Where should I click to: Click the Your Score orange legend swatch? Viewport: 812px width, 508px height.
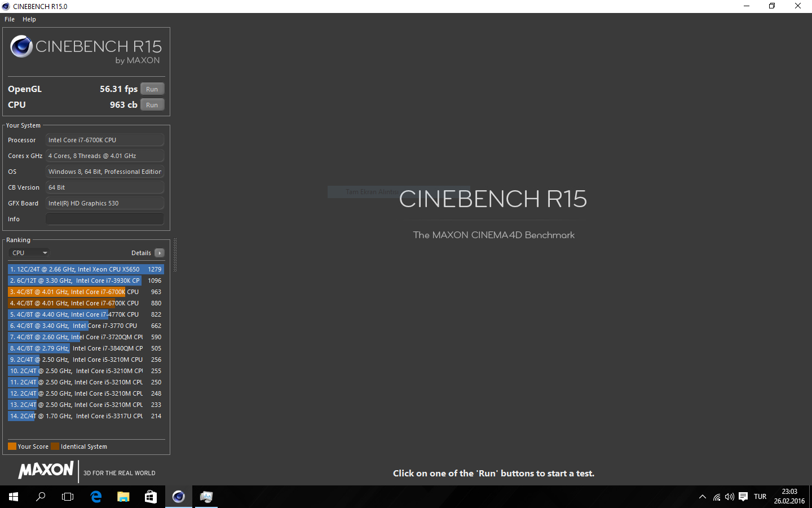12,446
